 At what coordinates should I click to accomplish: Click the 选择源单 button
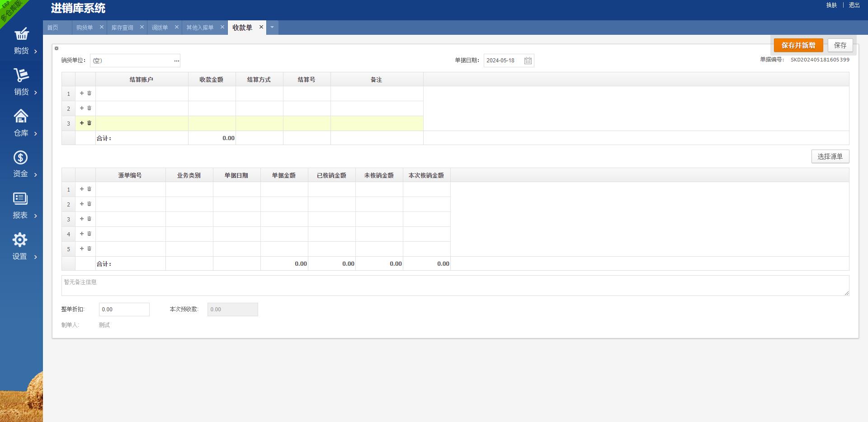point(830,156)
